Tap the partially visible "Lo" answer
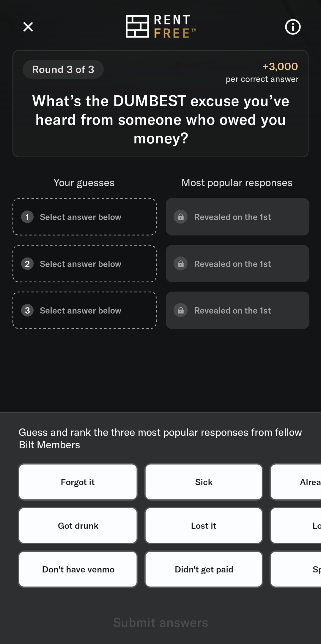Viewport: 321px width, 644px height. pos(297,526)
